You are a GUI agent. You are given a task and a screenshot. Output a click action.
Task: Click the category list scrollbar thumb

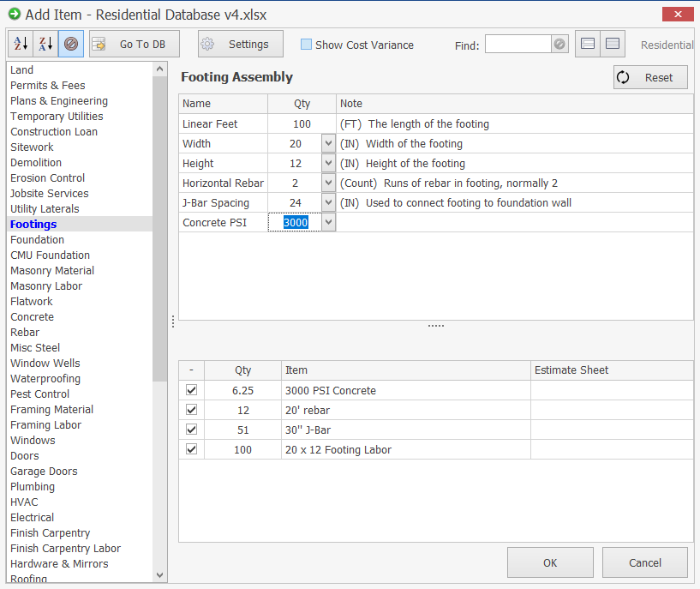[159, 229]
